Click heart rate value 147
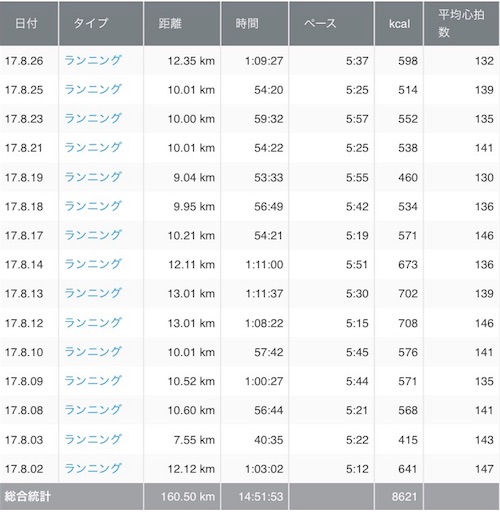500x512 pixels. pos(484,469)
